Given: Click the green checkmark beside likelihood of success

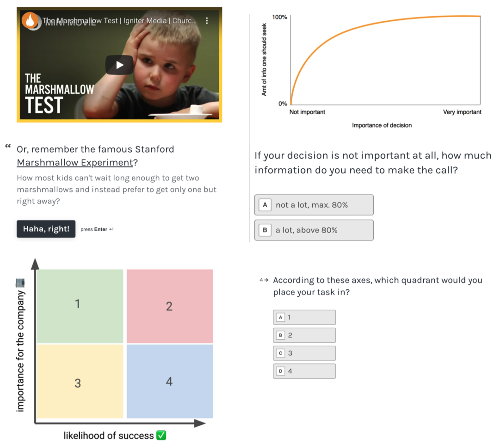Looking at the screenshot, I should (161, 436).
